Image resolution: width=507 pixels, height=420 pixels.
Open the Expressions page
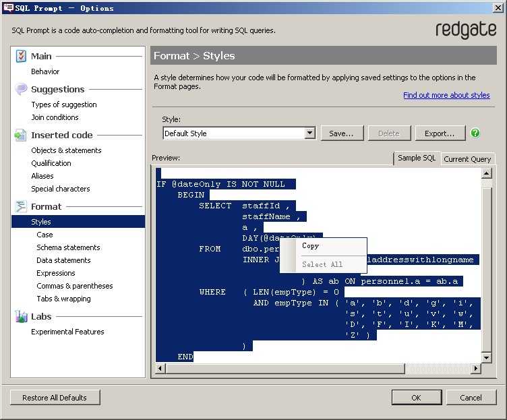tap(55, 273)
